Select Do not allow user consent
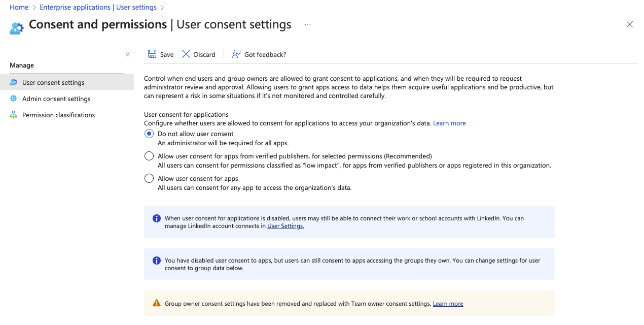The height and width of the screenshot is (325, 644). 149,134
